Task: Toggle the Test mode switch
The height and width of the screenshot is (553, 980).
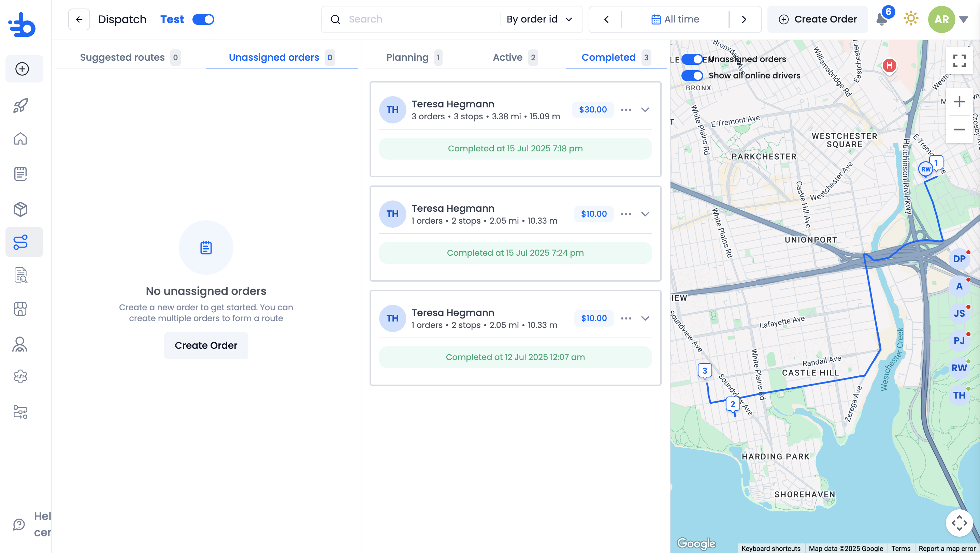Action: [x=203, y=19]
